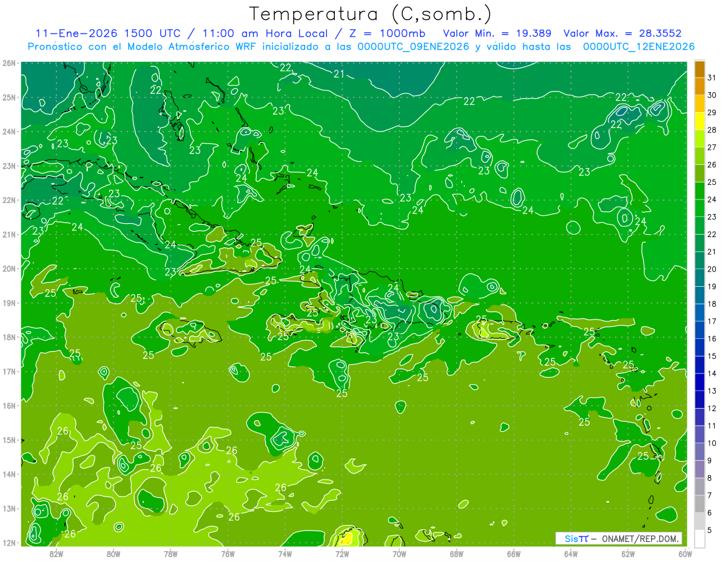The height and width of the screenshot is (562, 728).
Task: Click the 'Sisπ – ONAMET/REP.DOM.' credit label
Action: [x=619, y=538]
